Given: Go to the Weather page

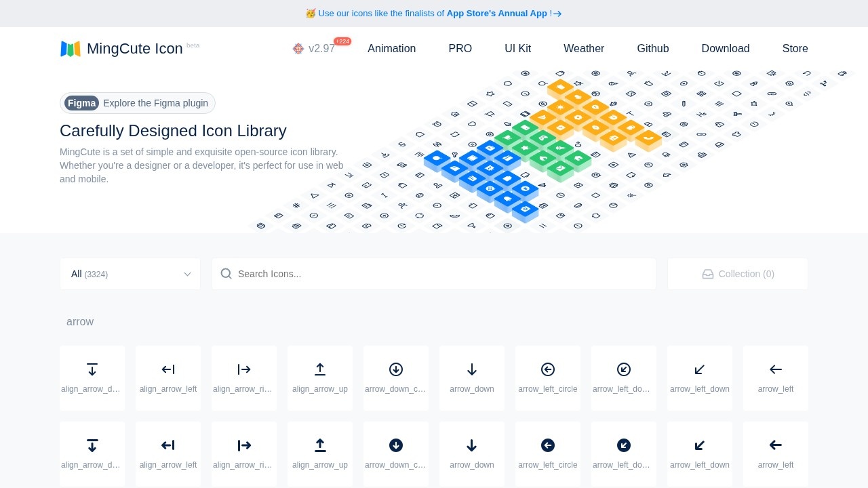Looking at the screenshot, I should (x=583, y=49).
